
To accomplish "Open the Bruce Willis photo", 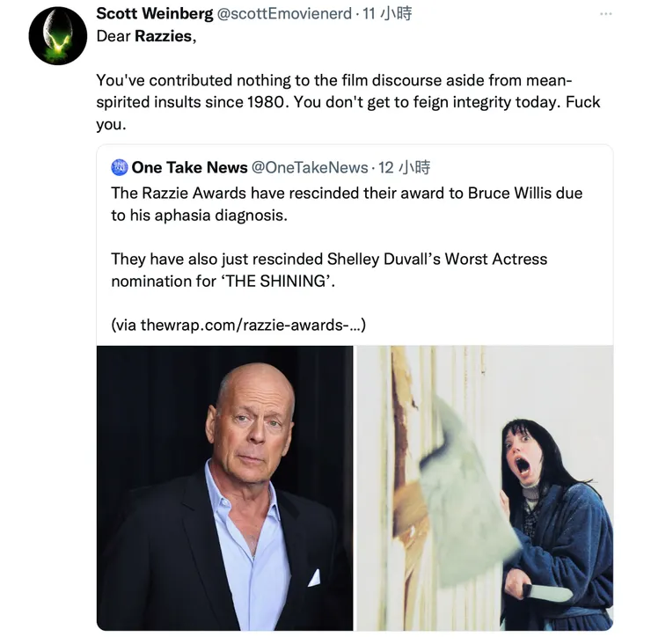I will (224, 488).
